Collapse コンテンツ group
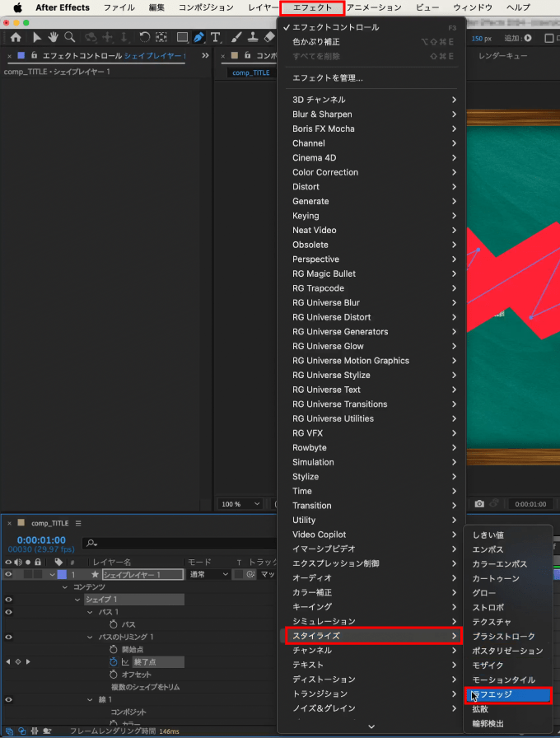The height and width of the screenshot is (738, 560). [65, 587]
